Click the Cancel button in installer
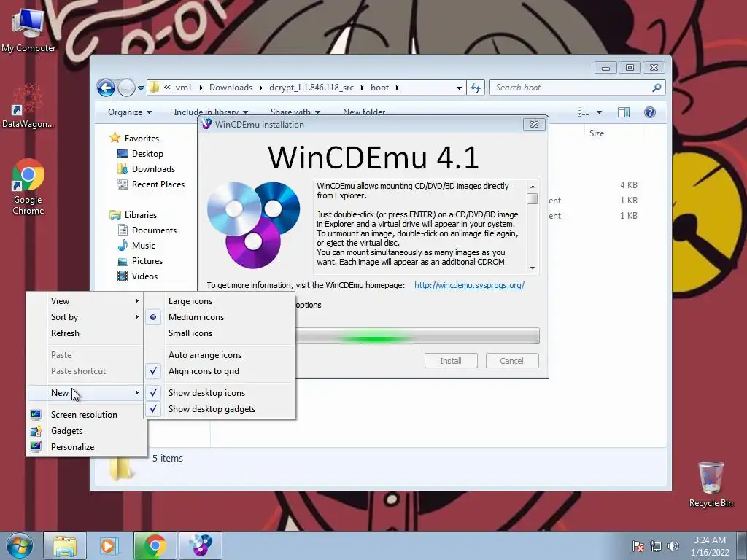 511,361
